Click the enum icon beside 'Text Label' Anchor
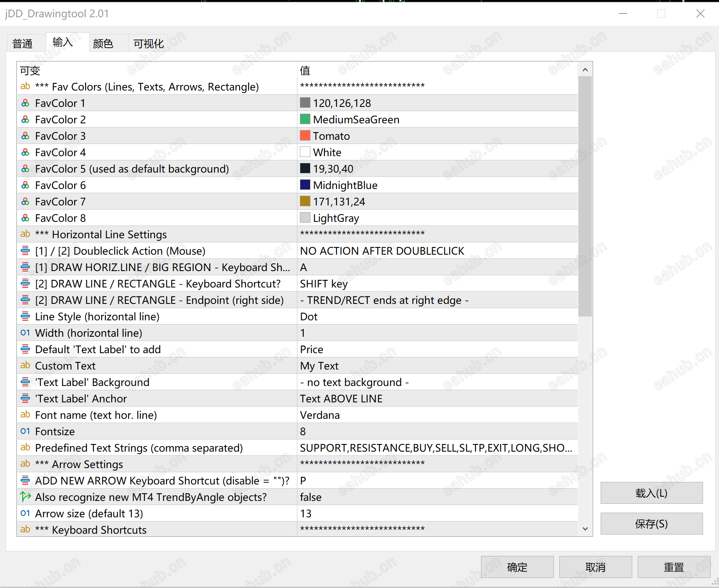The width and height of the screenshot is (719, 588). coord(25,399)
